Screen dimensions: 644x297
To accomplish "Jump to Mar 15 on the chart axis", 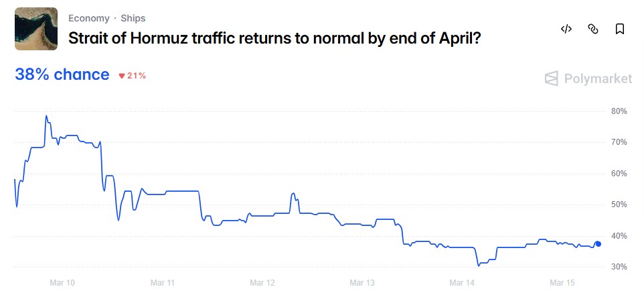I will click(x=562, y=283).
